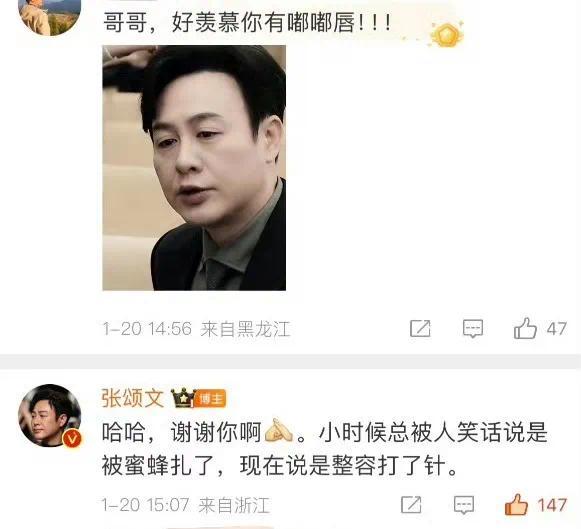Share the Heilongjiang comment via repost icon

(x=420, y=328)
